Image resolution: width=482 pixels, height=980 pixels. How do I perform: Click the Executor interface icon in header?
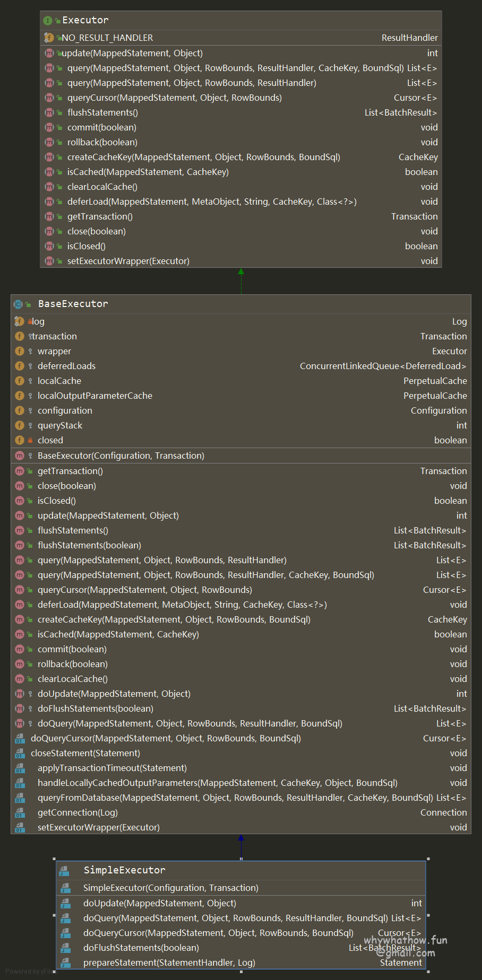click(x=48, y=21)
